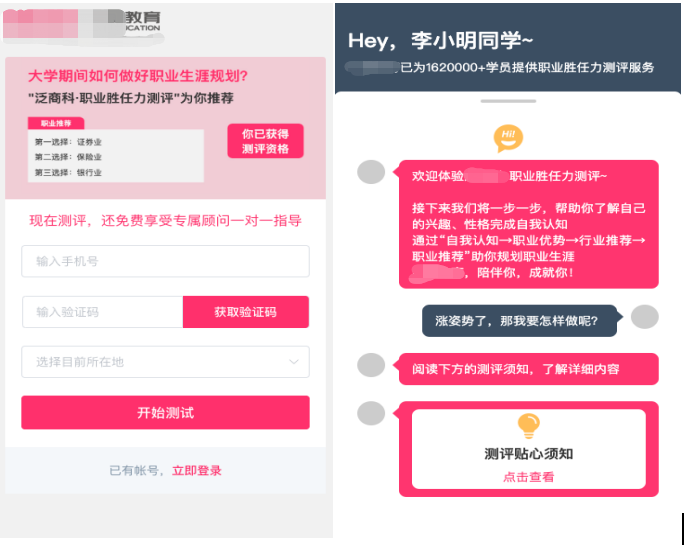Open the 点击查看 link

pyautogui.click(x=528, y=477)
